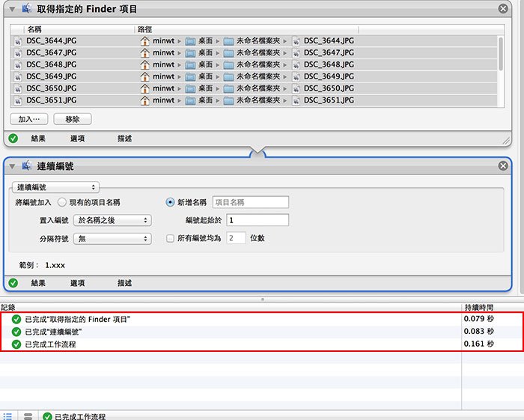This screenshot has width=524, height=420.
Task: Open 結果 tab of first action
Action: tap(38, 139)
